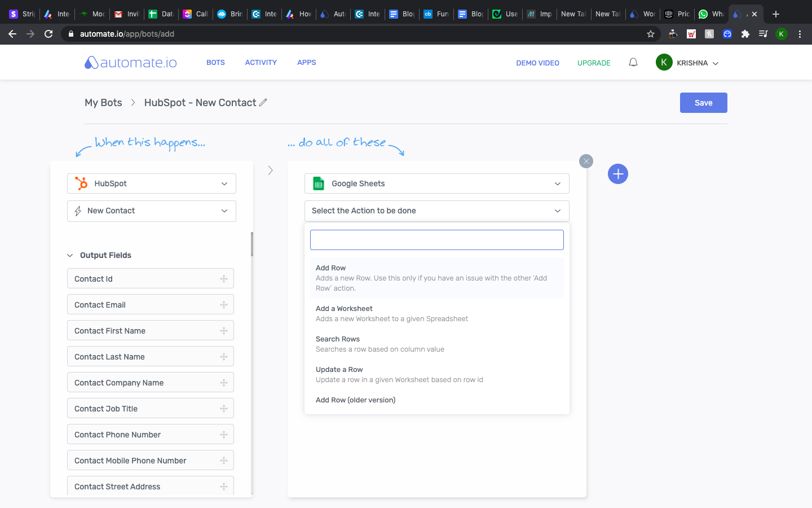Edit the bot name with pencil icon
The width and height of the screenshot is (812, 508).
pos(263,102)
